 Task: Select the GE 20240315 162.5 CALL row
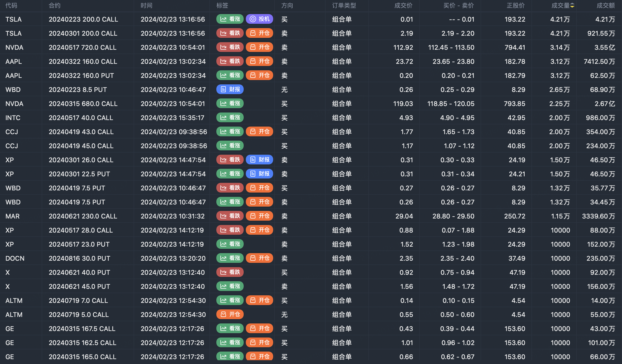pyautogui.click(x=82, y=343)
